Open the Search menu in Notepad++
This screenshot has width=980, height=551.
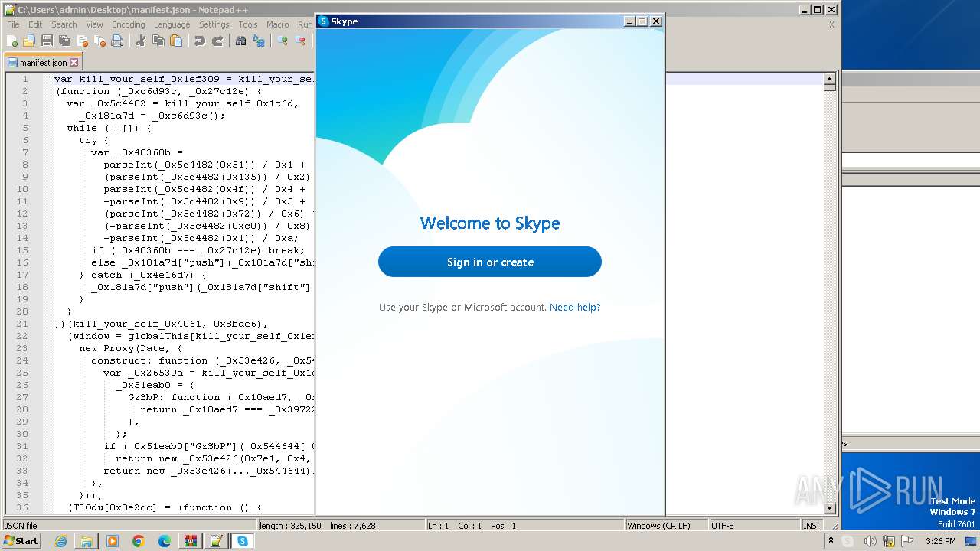tap(64, 24)
